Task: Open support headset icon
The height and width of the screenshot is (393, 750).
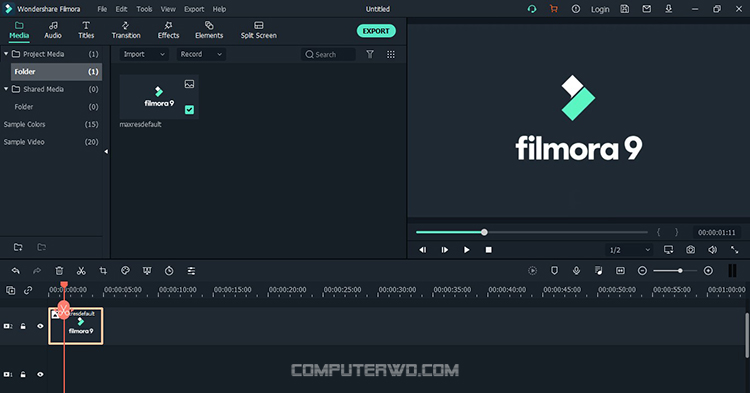Action: [x=532, y=9]
